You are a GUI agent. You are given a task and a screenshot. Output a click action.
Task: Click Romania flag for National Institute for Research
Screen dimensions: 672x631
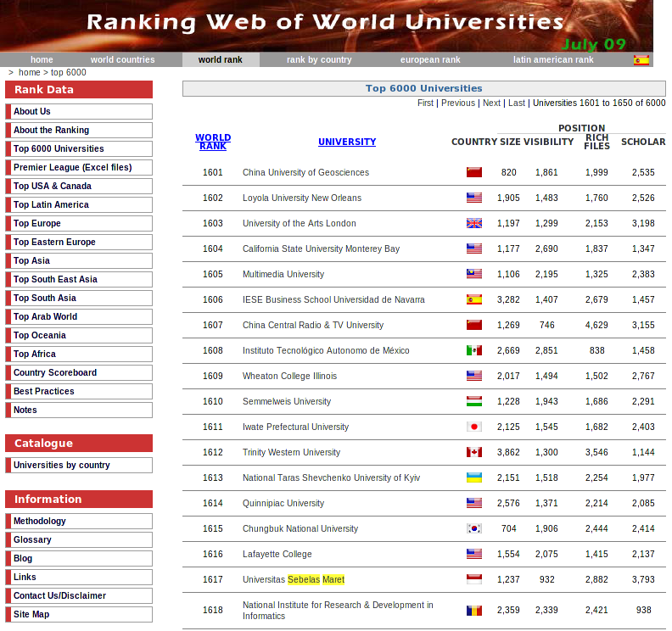click(474, 610)
